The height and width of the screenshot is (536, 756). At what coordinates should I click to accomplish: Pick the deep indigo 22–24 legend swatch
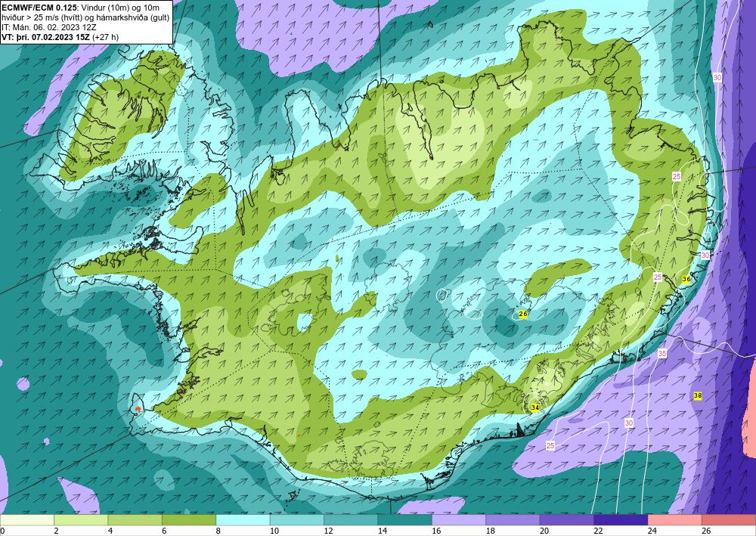(x=621, y=519)
